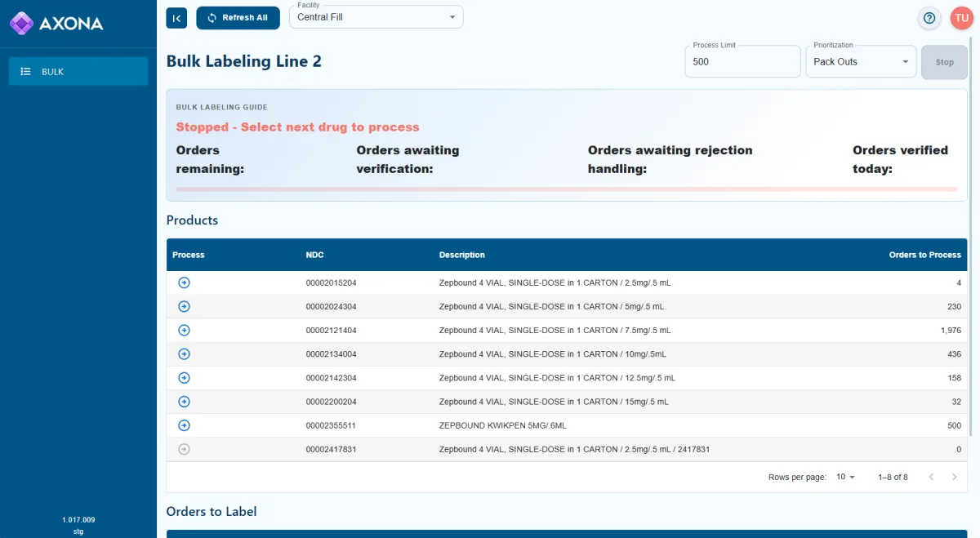980x538 pixels.
Task: Click the Process column header
Action: click(x=189, y=255)
